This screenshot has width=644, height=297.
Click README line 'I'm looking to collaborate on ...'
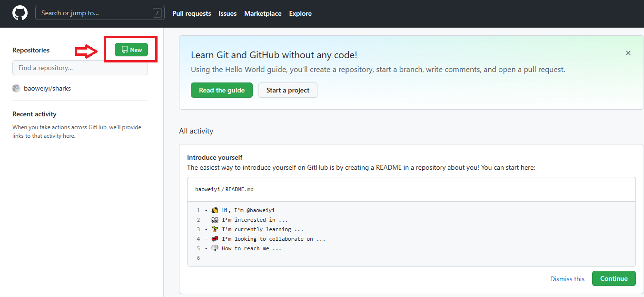click(274, 239)
